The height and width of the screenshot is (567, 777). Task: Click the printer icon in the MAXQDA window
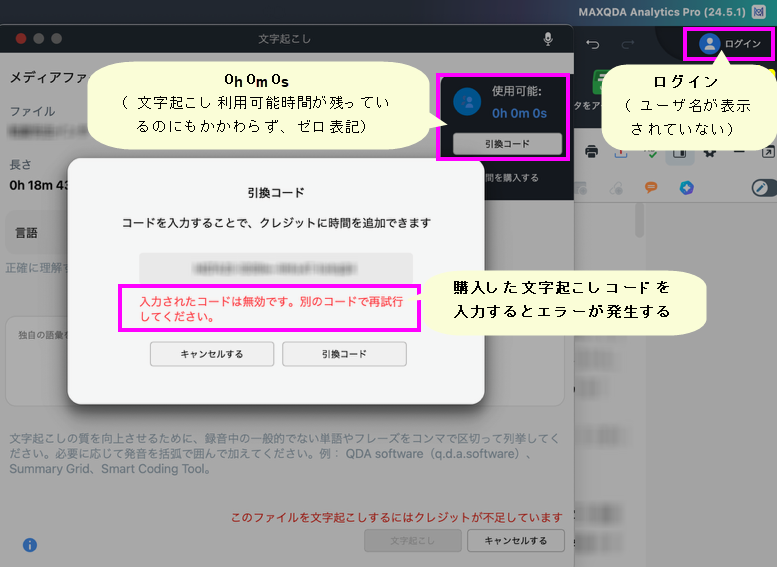[x=591, y=151]
